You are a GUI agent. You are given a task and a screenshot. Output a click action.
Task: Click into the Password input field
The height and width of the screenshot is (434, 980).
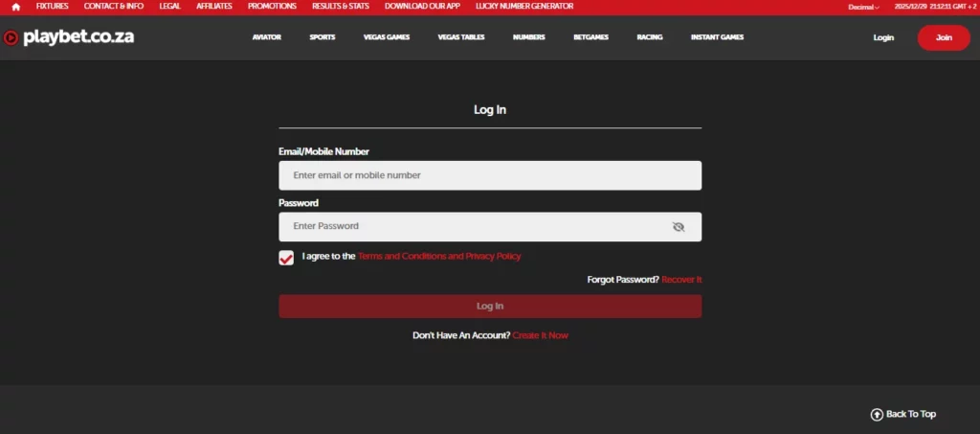pos(474,227)
